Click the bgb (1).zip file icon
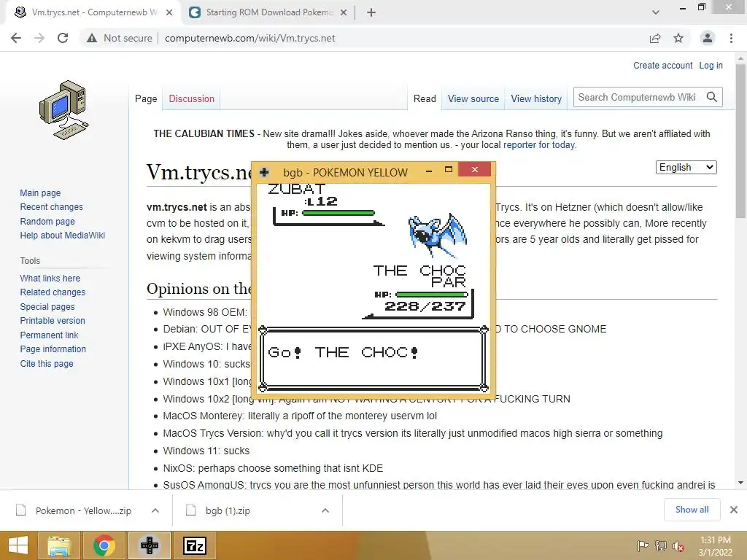Screen dimensions: 747x560 click(x=190, y=510)
